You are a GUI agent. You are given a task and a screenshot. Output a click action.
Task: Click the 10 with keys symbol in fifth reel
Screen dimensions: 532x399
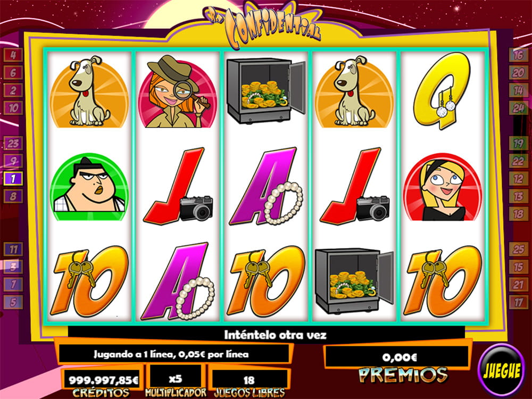(x=443, y=281)
